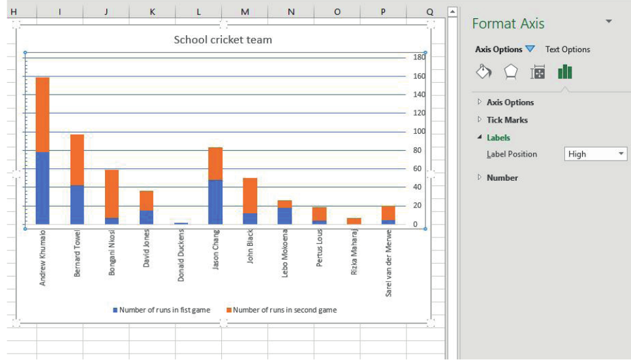Screen dimensions: 631x364
Task: Click the Donald Duckens axis label
Action: 181,255
